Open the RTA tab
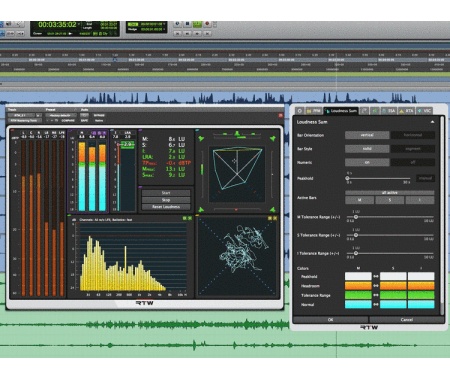The image size is (450, 380). click(x=407, y=111)
